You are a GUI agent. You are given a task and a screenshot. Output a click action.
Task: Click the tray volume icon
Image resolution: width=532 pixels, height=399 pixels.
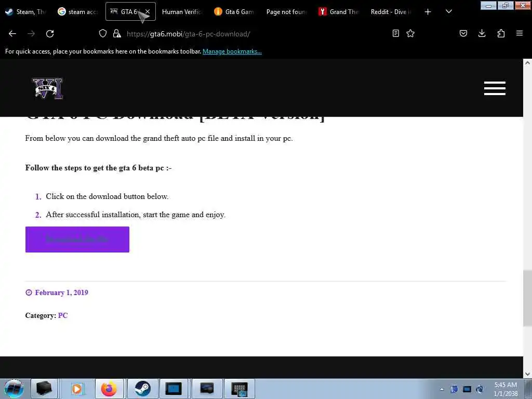click(480, 389)
